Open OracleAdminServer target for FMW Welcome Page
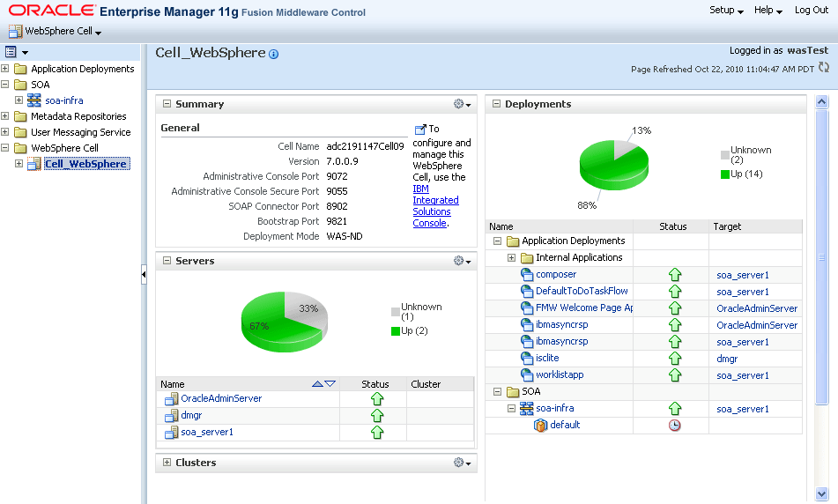The width and height of the screenshot is (838, 504). coord(757,308)
